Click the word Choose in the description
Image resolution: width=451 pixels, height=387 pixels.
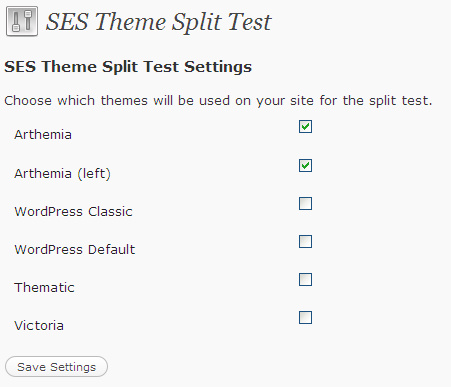(28, 100)
